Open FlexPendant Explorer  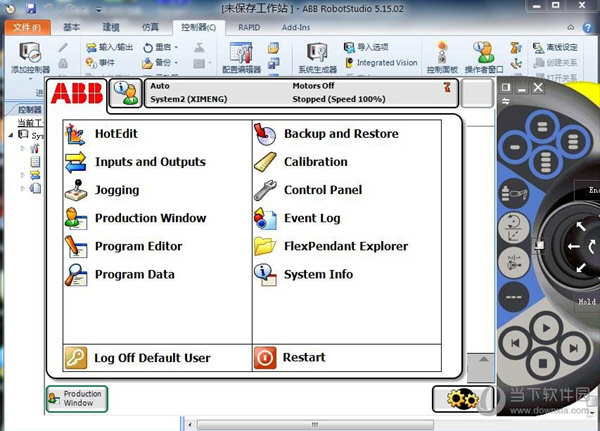coord(331,247)
